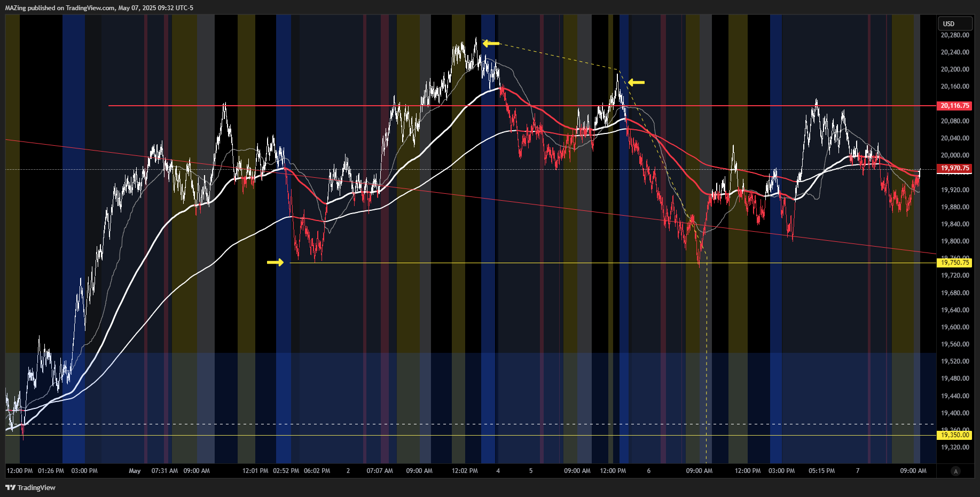This screenshot has height=497, width=980.
Task: Select the red 19,970.75 current price label
Action: [954, 168]
